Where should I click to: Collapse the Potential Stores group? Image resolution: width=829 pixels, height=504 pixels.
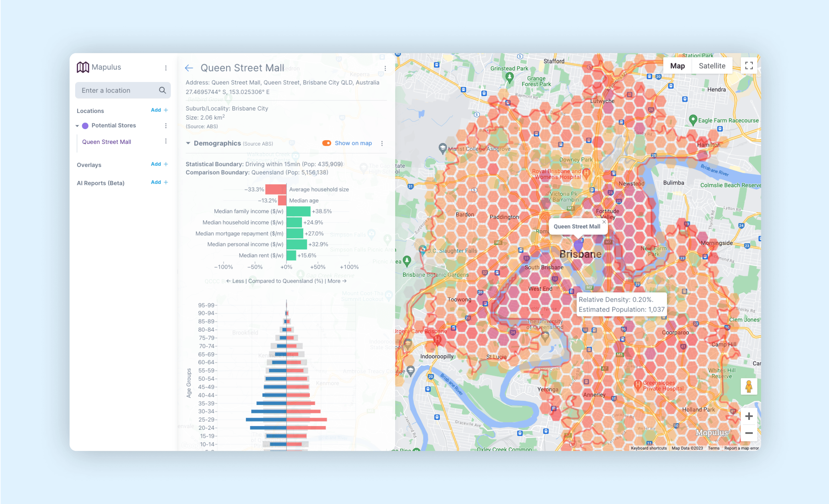tap(77, 126)
